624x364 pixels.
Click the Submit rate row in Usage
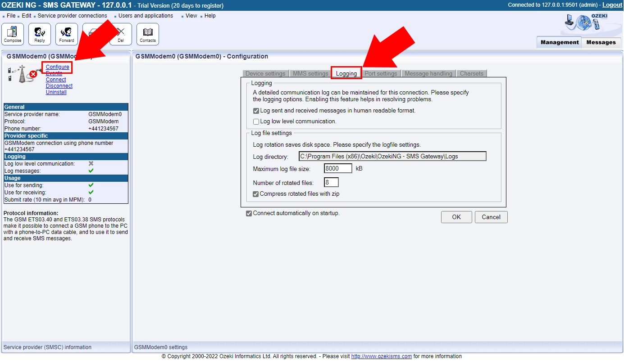66,200
